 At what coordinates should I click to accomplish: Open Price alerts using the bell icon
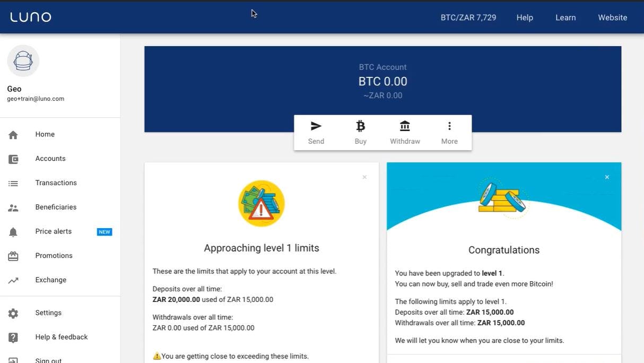coord(13,231)
